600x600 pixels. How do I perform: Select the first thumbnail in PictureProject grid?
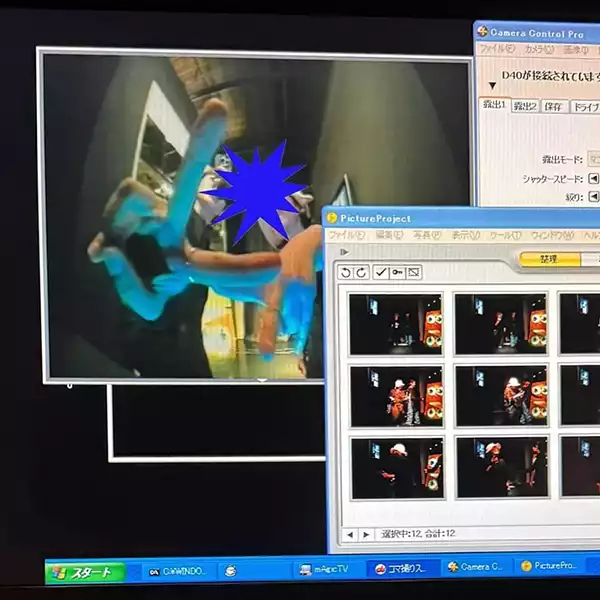pyautogui.click(x=396, y=324)
